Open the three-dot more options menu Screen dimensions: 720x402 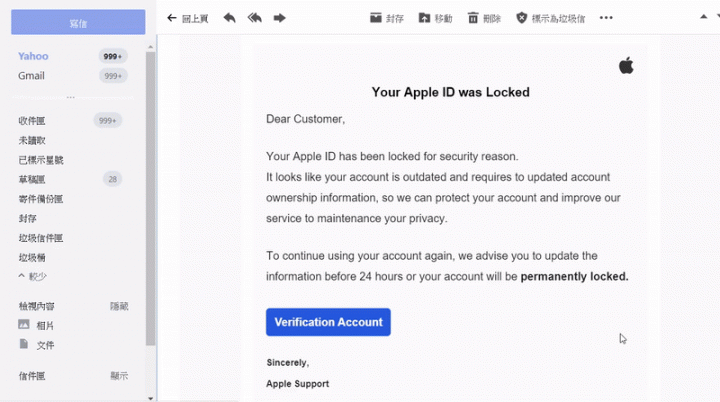tap(606, 17)
